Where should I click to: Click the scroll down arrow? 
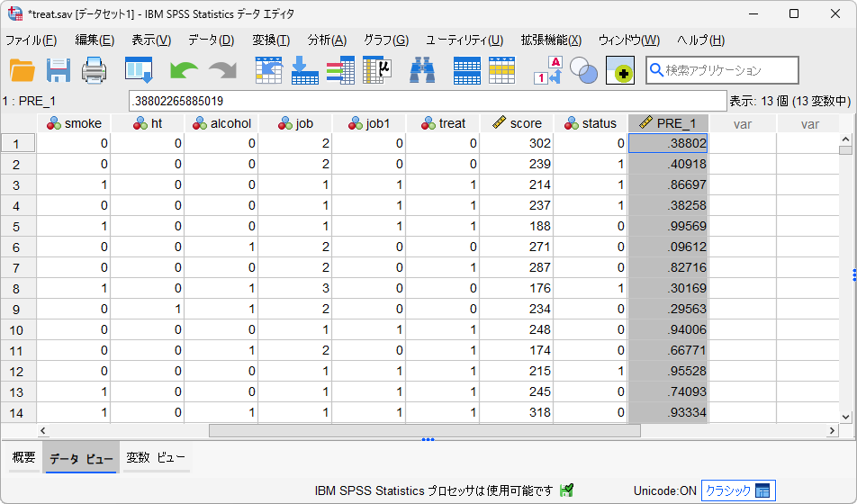tap(845, 417)
